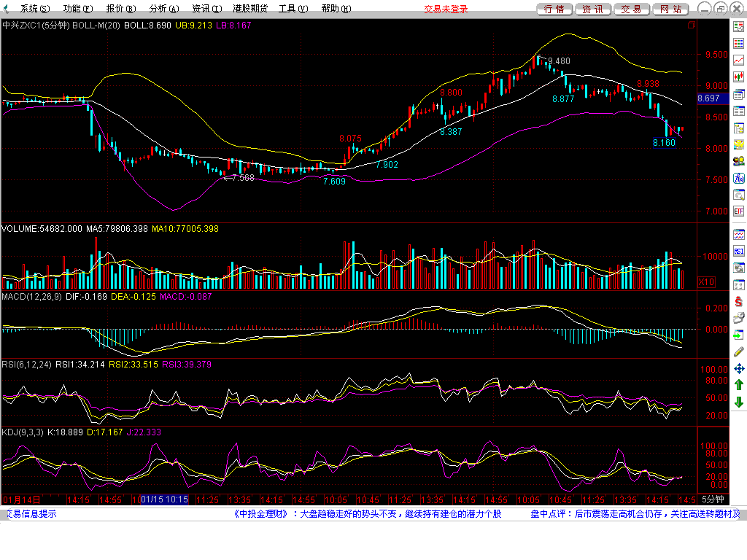Screen dimensions: 747x560
Task: Click the X10 volume scale box
Action: click(706, 282)
